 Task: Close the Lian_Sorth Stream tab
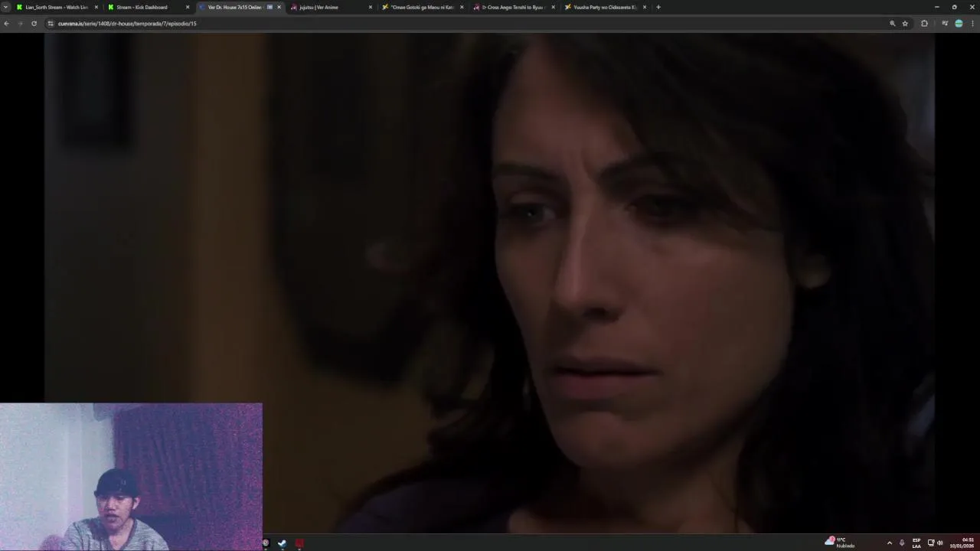coord(96,7)
